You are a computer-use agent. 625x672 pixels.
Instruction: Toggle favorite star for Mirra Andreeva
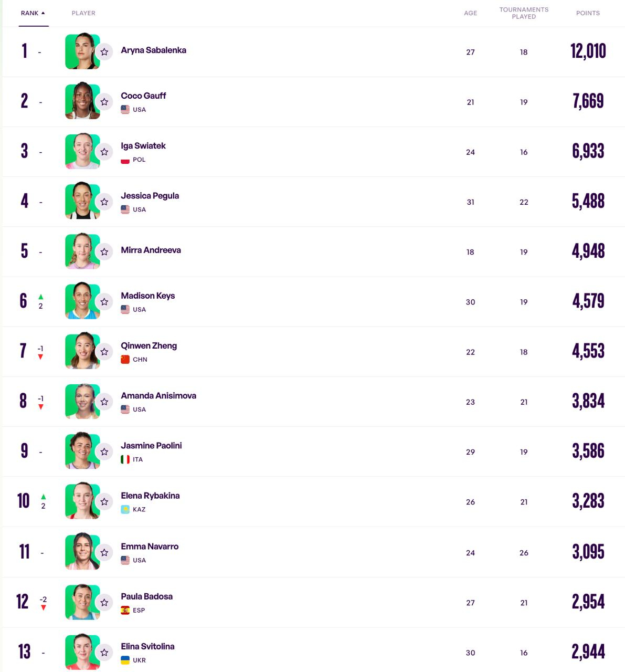point(104,252)
